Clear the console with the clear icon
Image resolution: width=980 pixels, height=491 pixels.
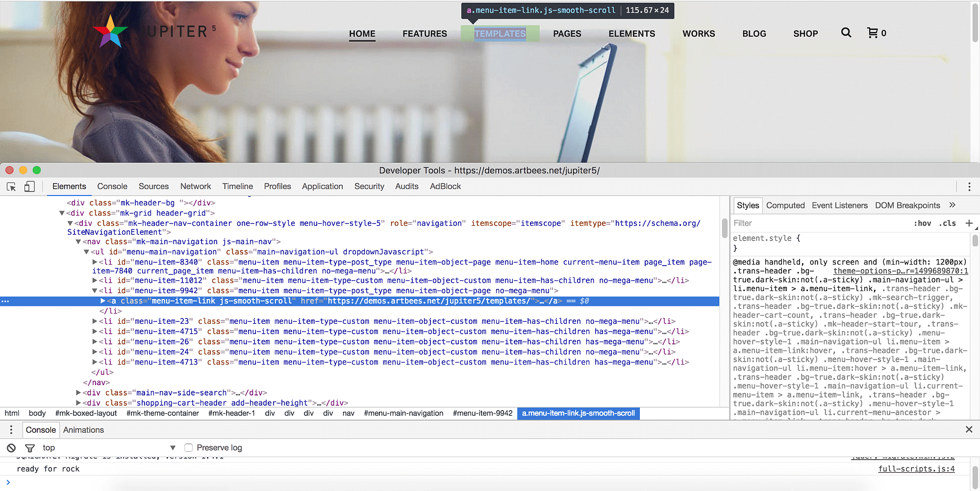pyautogui.click(x=11, y=448)
